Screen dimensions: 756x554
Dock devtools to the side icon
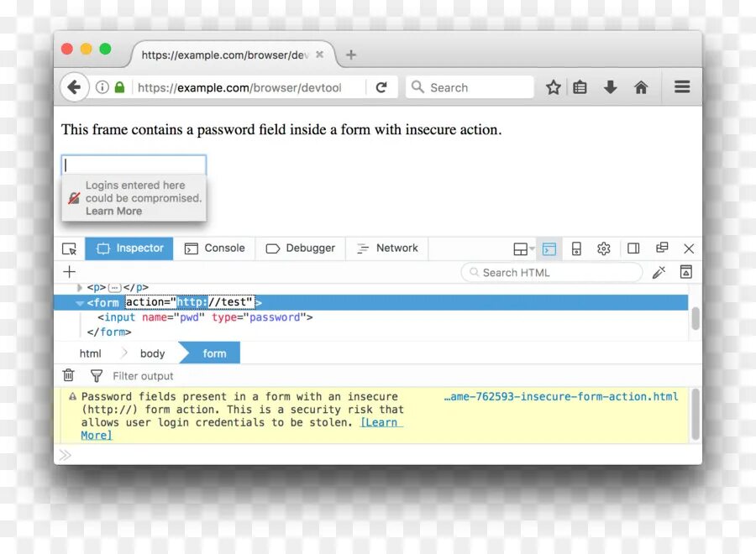coord(633,248)
